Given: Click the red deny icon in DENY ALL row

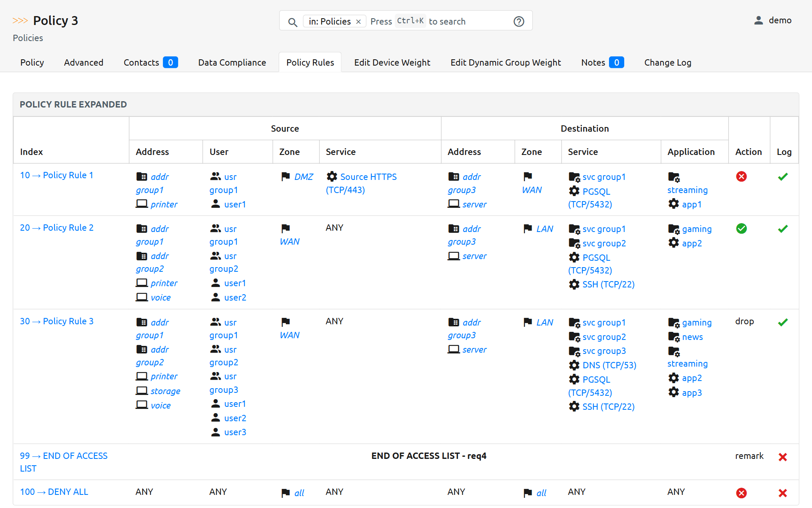Looking at the screenshot, I should pos(741,493).
